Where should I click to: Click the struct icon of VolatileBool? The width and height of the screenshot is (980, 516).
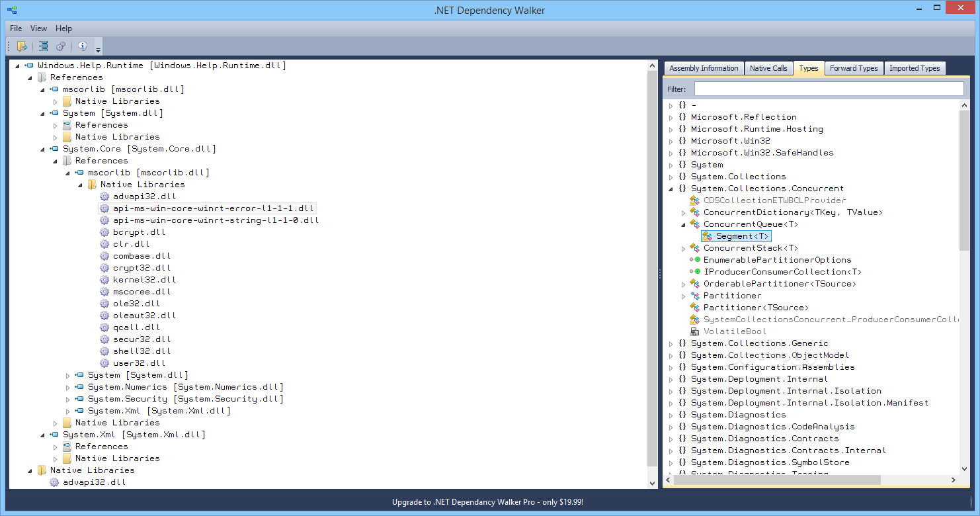(695, 331)
